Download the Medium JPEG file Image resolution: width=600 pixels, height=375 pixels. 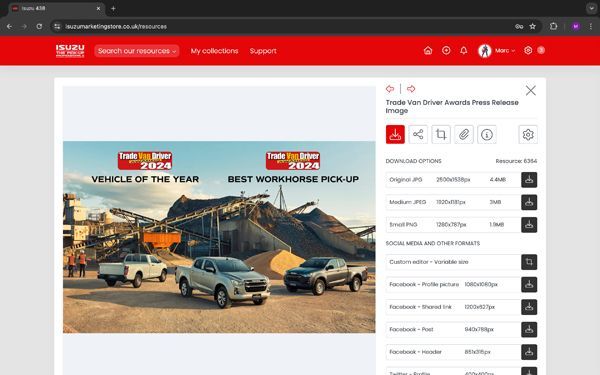coord(529,202)
